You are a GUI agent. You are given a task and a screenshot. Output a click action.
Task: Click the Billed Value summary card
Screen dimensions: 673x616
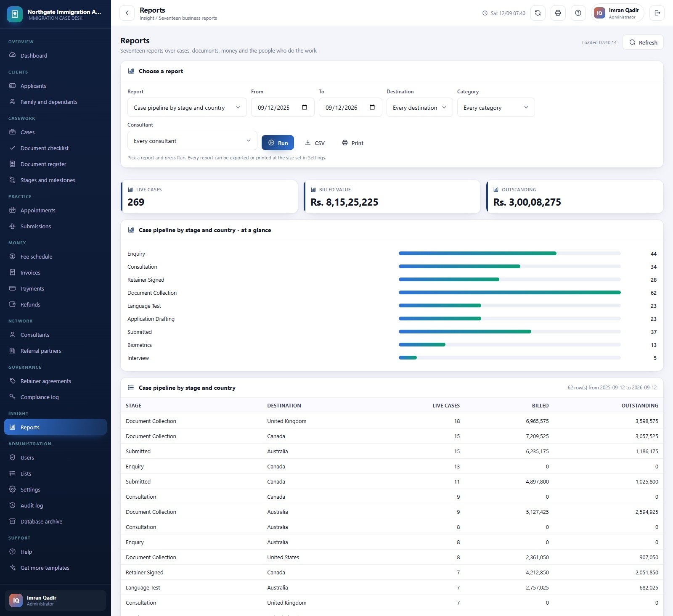click(392, 196)
